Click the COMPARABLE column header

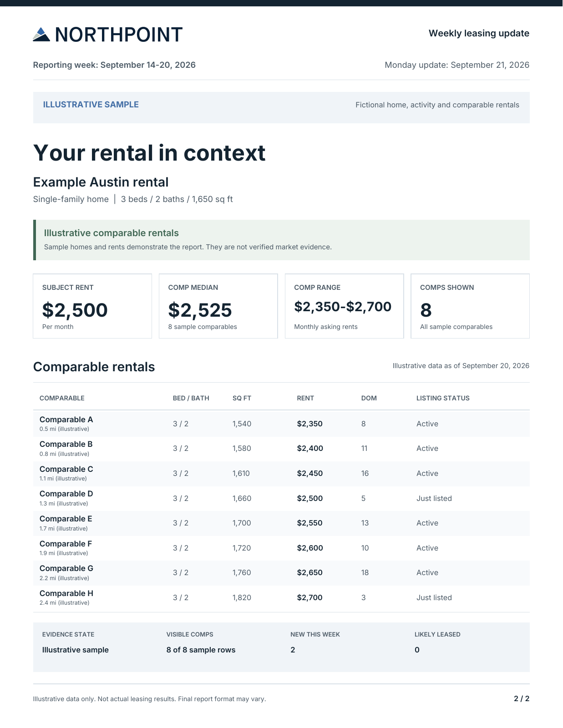62,398
